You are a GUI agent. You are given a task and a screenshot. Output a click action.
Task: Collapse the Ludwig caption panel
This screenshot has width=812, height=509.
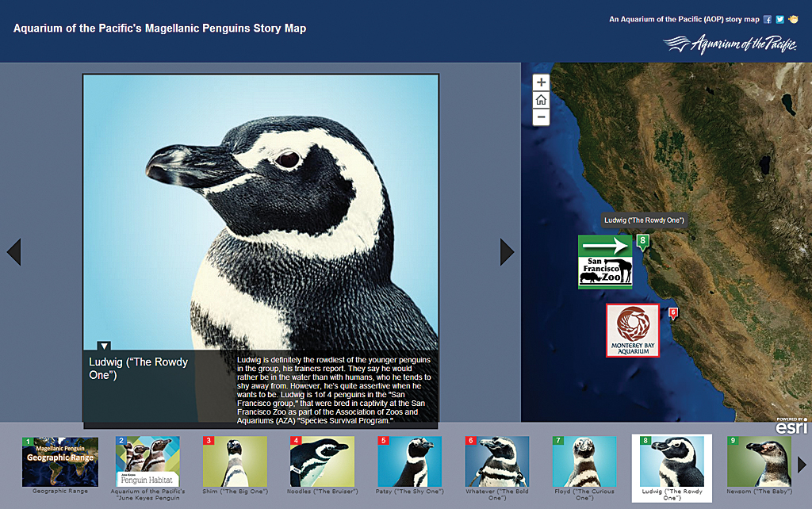tap(104, 346)
